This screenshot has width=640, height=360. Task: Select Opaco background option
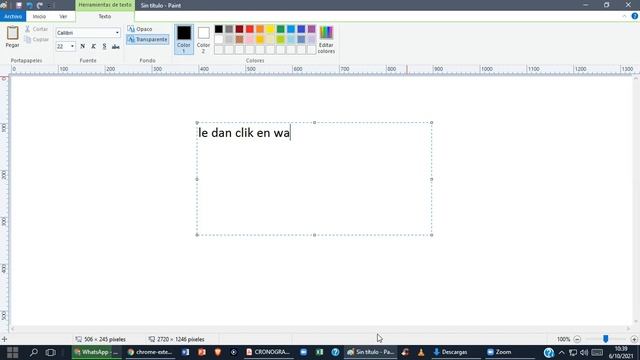(140, 29)
